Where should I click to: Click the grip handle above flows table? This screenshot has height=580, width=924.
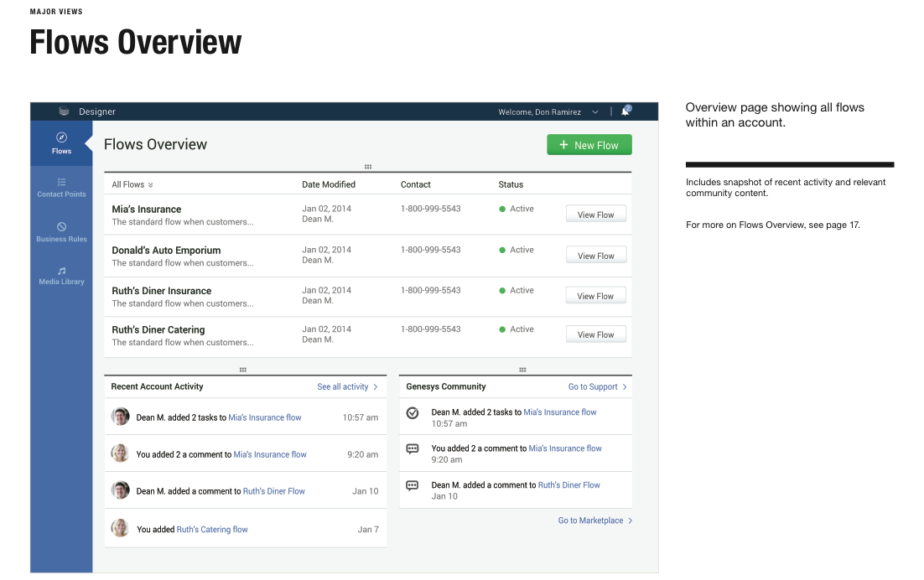368,167
